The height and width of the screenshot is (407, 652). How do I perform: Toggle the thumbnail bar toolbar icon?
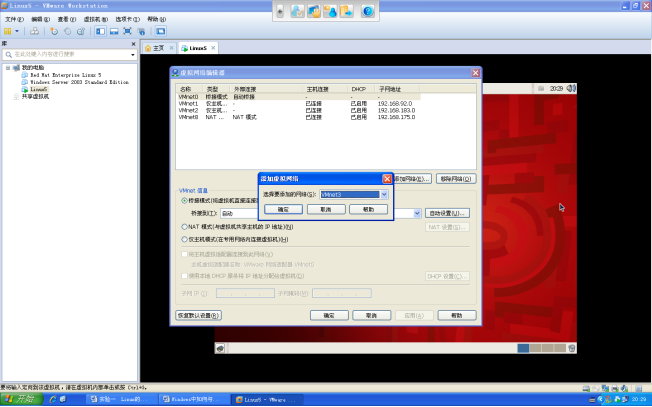114,31
